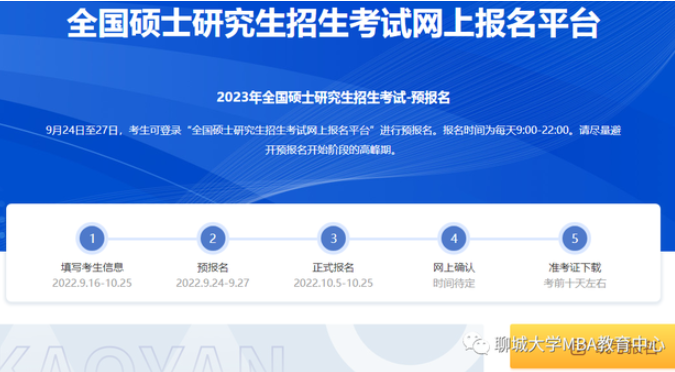Click the 考前十天左右 text
The height and width of the screenshot is (372, 675).
pos(575,283)
